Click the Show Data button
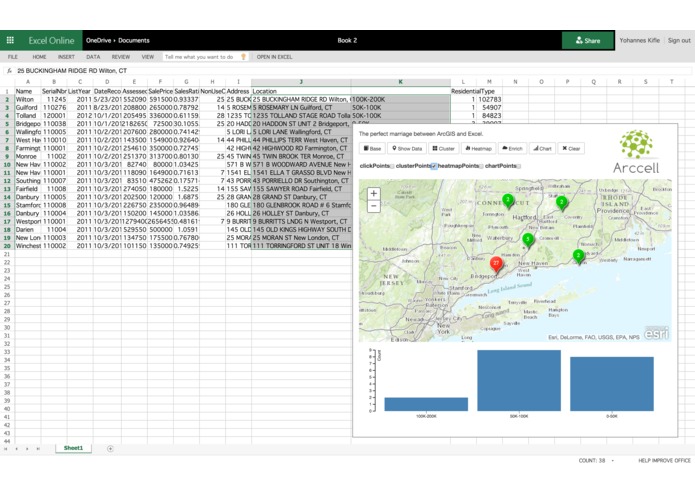 pos(407,148)
